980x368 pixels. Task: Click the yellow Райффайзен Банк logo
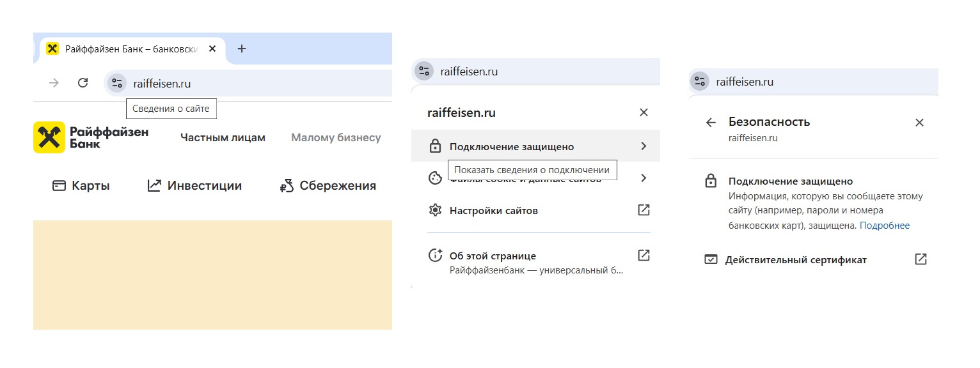[x=91, y=137]
